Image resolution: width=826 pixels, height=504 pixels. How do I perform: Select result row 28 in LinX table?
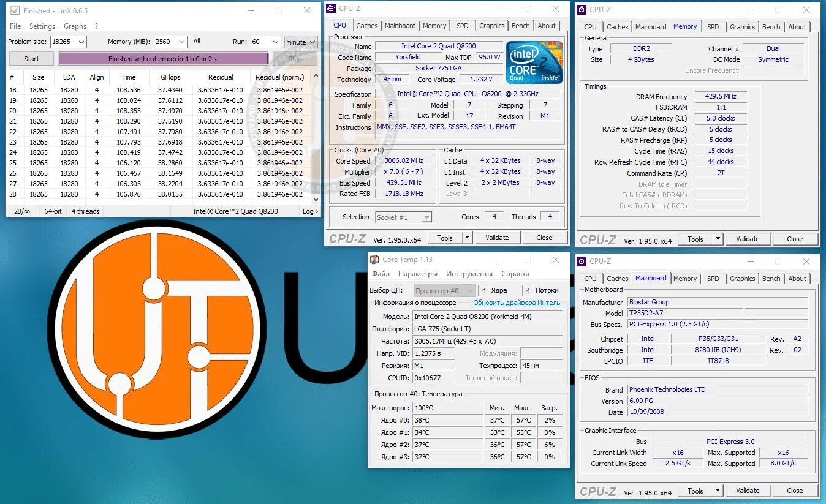pos(158,194)
